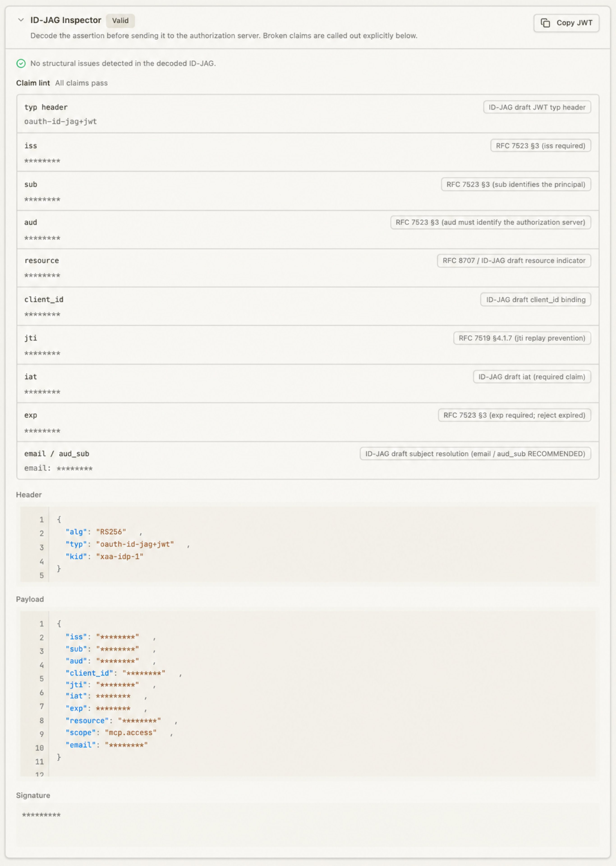Select the 'aud' claim label in claim lint
The height and width of the screenshot is (866, 616).
click(31, 222)
